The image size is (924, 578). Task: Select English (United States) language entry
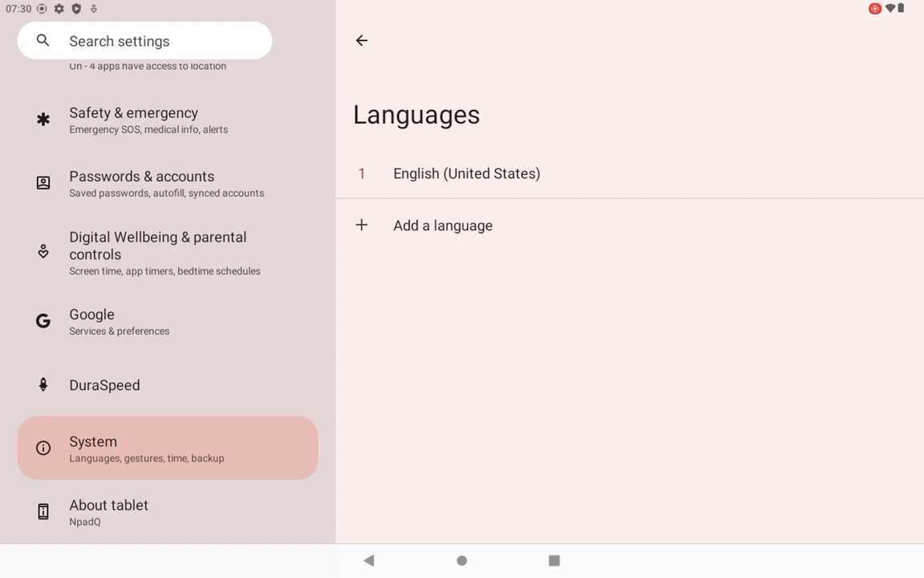(466, 173)
